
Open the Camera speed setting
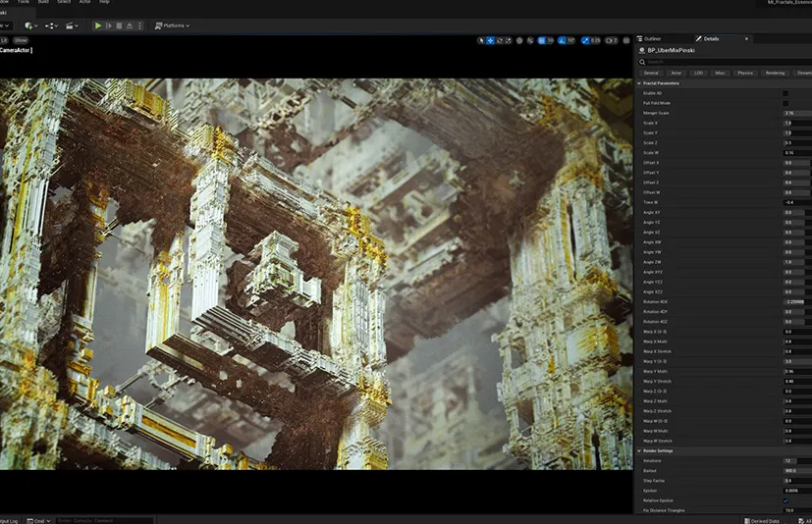[x=612, y=40]
